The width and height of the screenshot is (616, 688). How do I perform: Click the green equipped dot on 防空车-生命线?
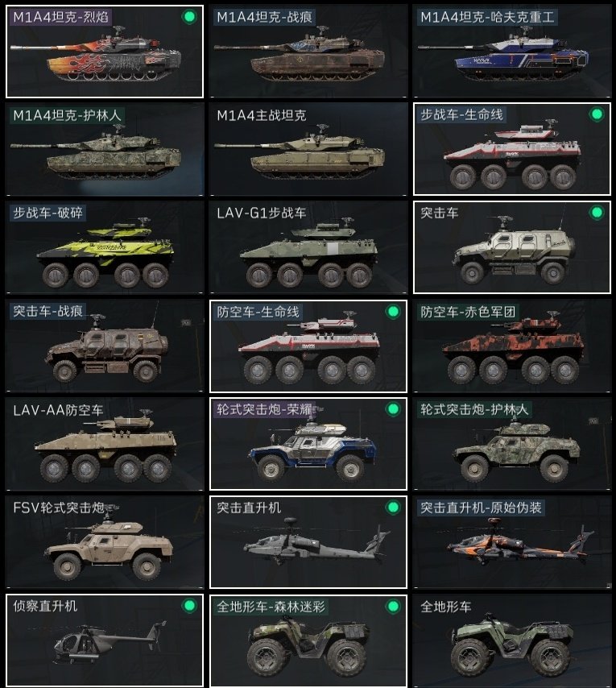click(x=393, y=312)
